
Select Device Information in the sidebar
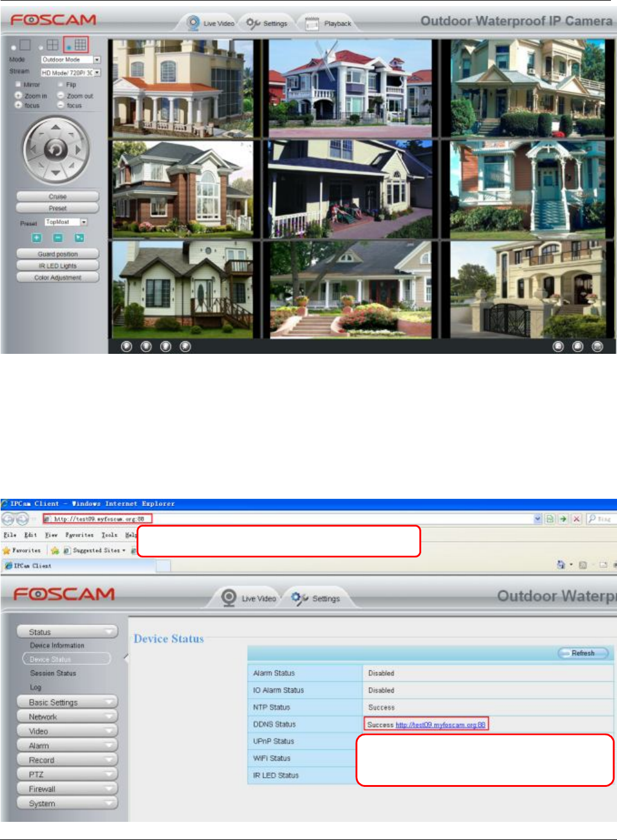(x=57, y=646)
